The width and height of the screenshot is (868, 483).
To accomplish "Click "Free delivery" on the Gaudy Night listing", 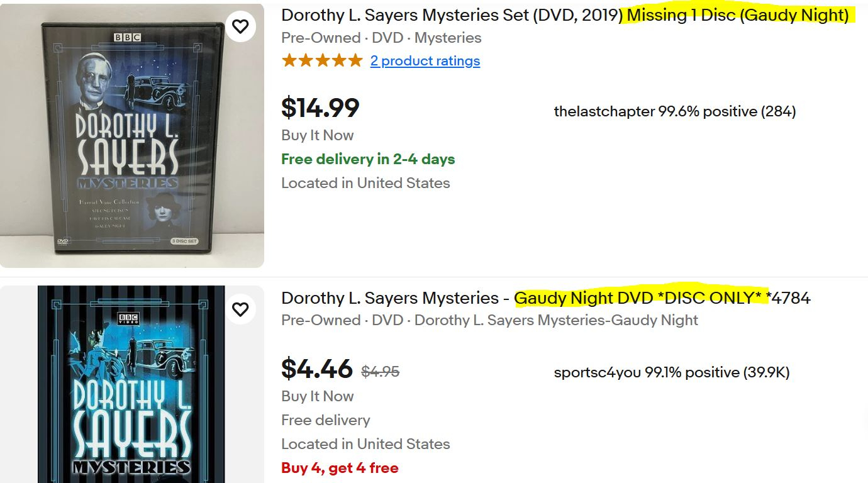I will (x=325, y=420).
